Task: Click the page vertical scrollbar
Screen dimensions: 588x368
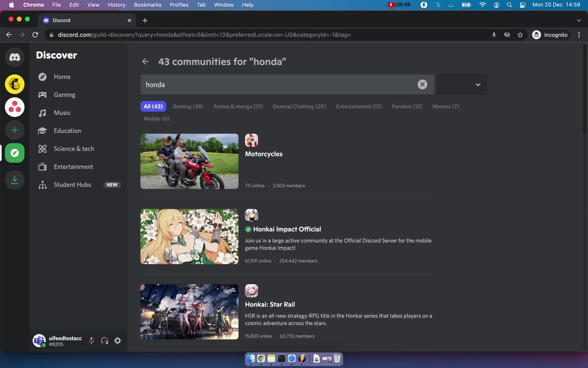Action: click(x=584, y=89)
